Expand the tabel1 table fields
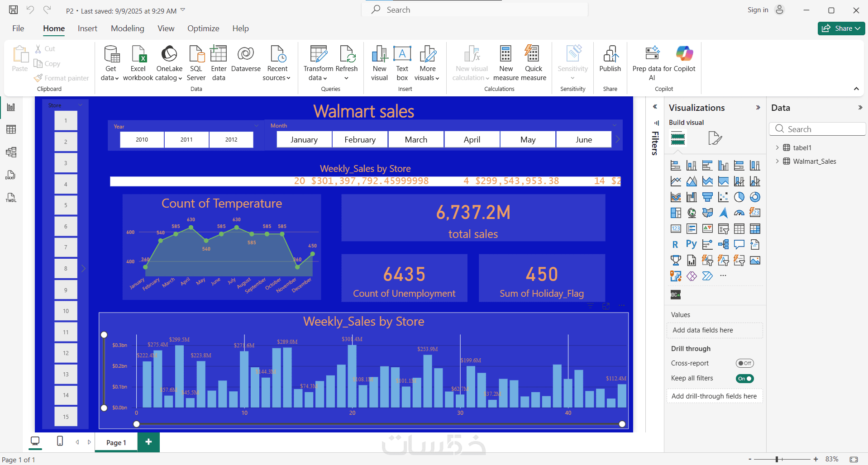The image size is (868, 465). [x=777, y=147]
